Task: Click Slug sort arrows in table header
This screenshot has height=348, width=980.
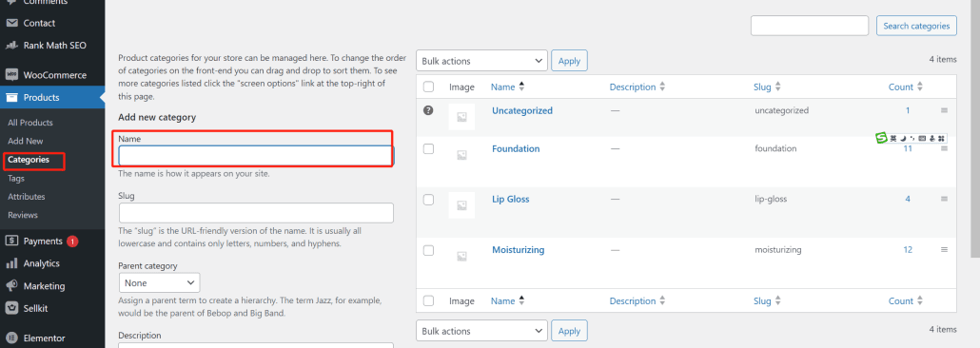Action: pyautogui.click(x=778, y=87)
